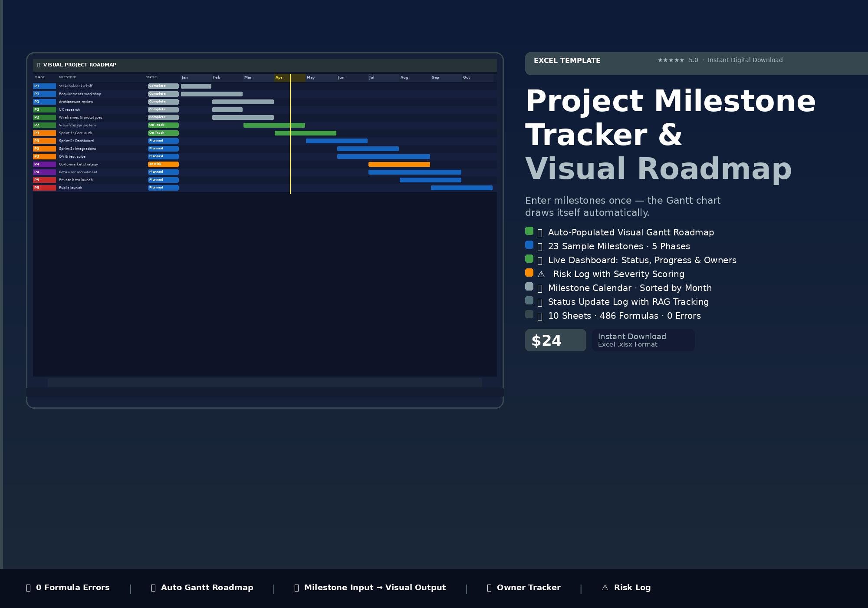Click the Milestone Calendar · Sorted by Month feature

coord(630,288)
